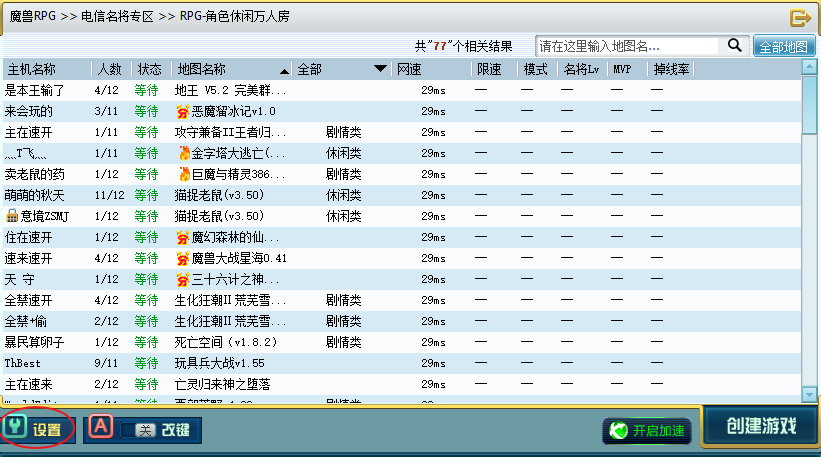Click the red A icon beside 改键
Image resolution: width=821 pixels, height=457 pixels.
click(100, 428)
